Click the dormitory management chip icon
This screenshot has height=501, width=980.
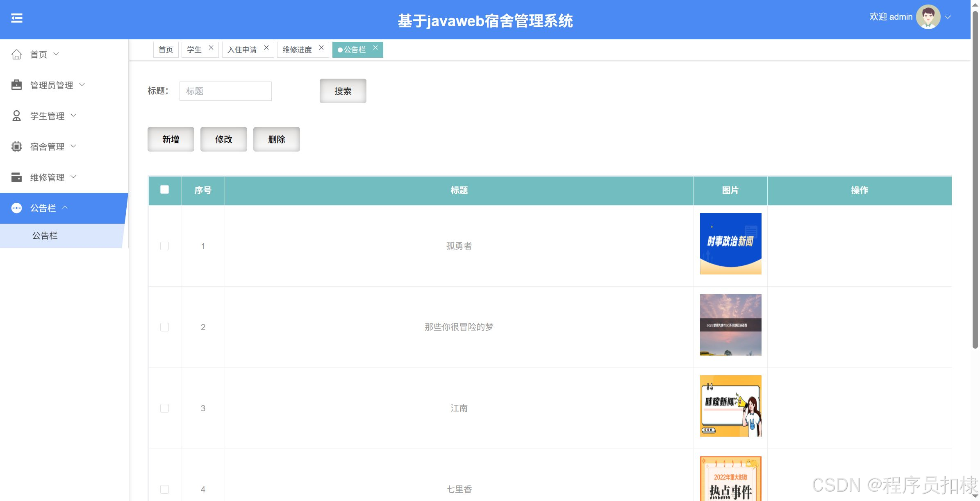pyautogui.click(x=16, y=146)
